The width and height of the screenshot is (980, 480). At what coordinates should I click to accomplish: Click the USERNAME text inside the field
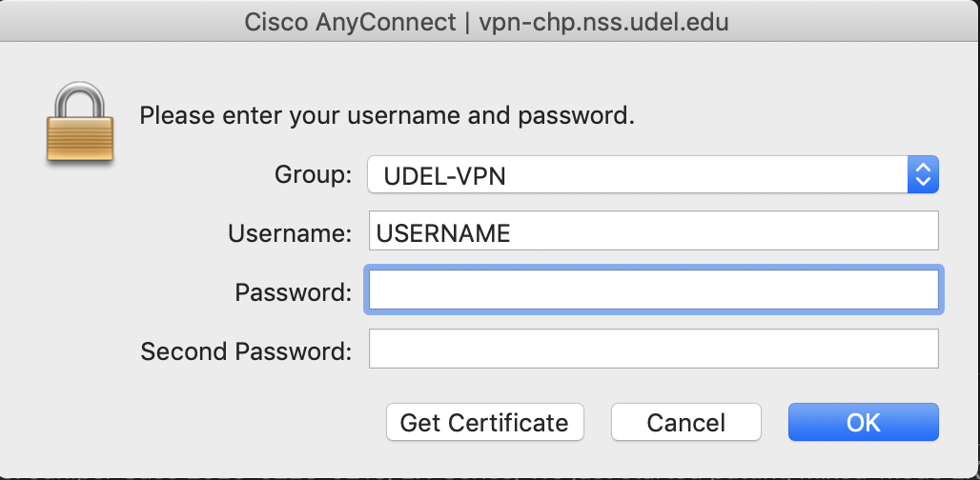point(443,233)
